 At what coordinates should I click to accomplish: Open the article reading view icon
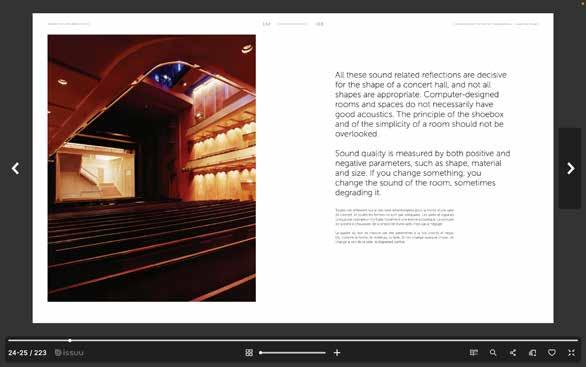coord(474,352)
